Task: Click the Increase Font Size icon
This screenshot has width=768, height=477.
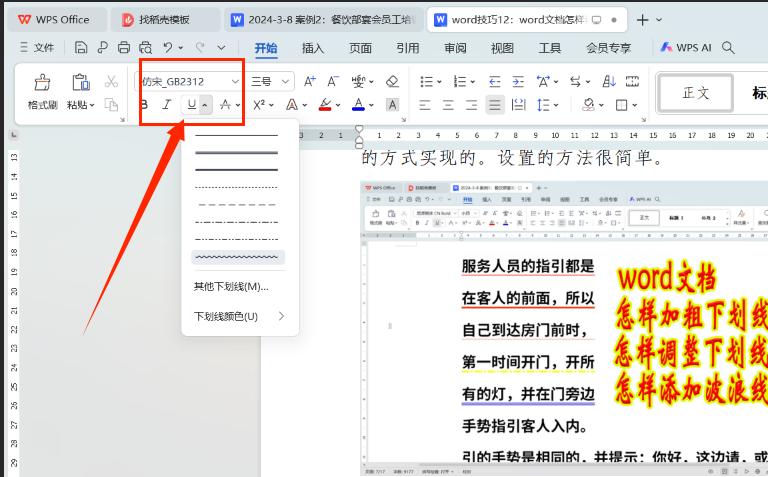Action: pos(310,82)
